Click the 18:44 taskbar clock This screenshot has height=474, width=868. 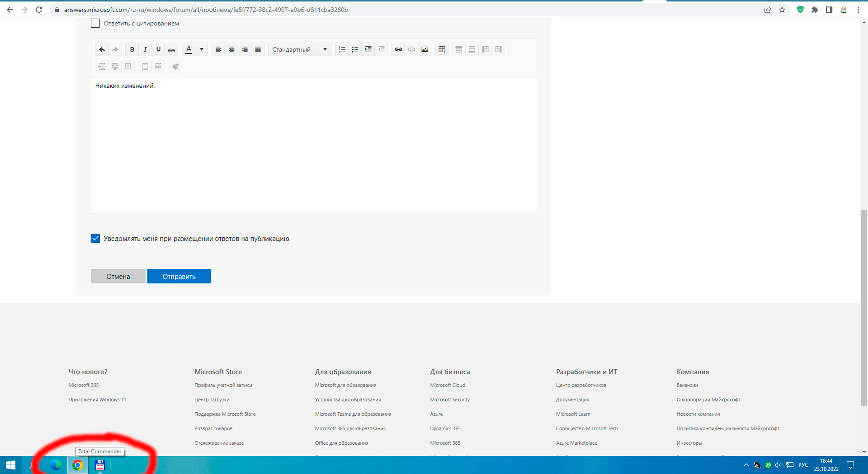pyautogui.click(x=826, y=461)
